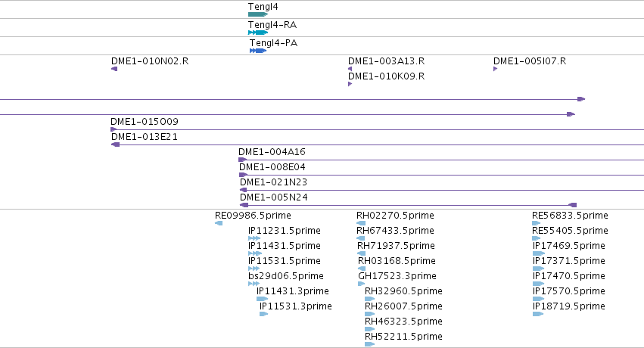Screen dimensions: 644x348
Task: Select the DME1-010N02.R feature label
Action: (x=150, y=61)
